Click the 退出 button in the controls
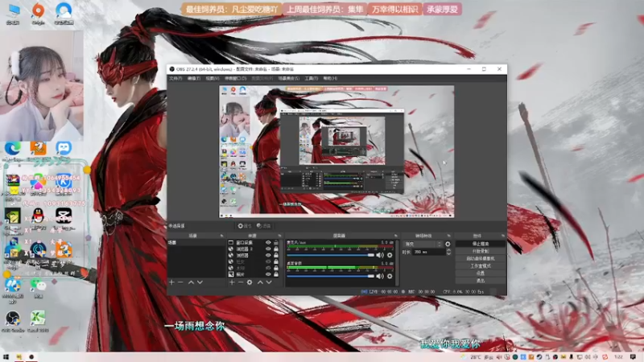The width and height of the screenshot is (644, 362). click(x=480, y=281)
